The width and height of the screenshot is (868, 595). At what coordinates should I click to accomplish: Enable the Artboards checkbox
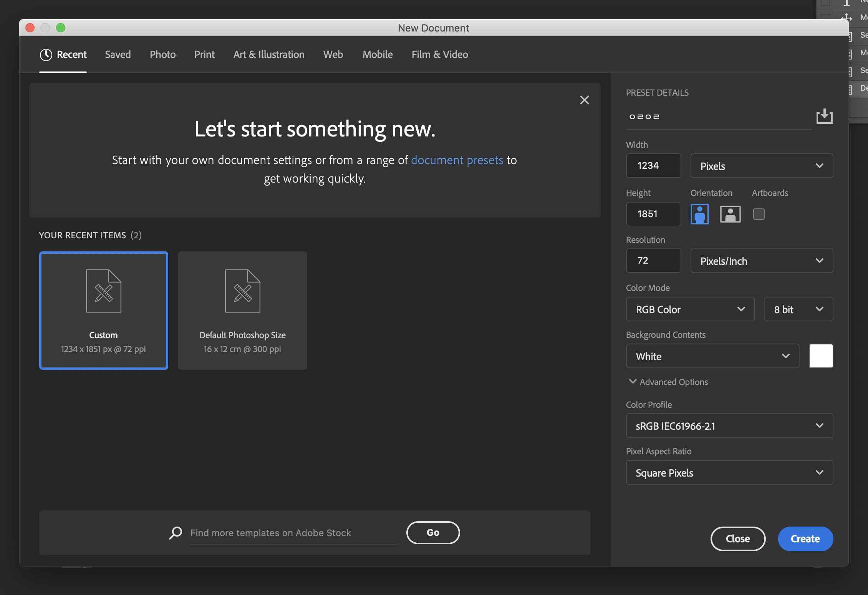tap(759, 214)
